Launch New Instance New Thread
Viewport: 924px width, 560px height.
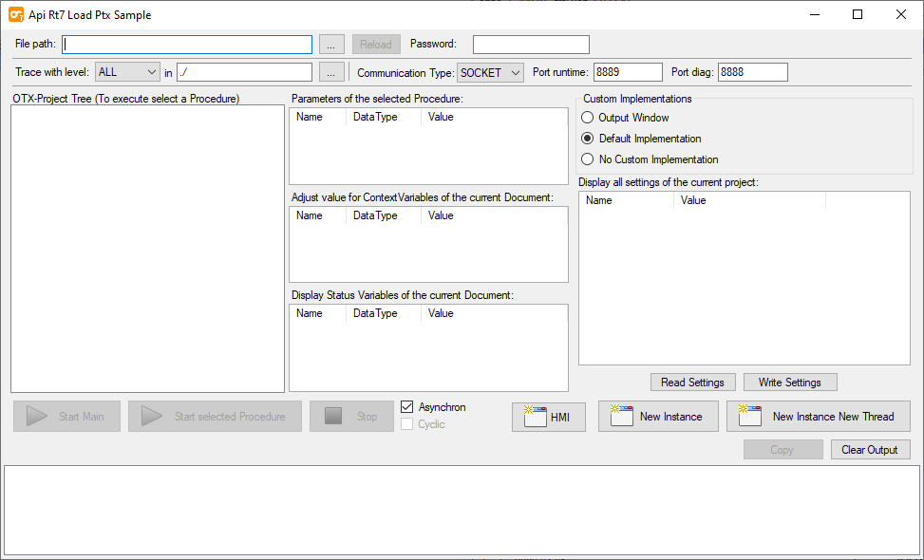coord(818,417)
